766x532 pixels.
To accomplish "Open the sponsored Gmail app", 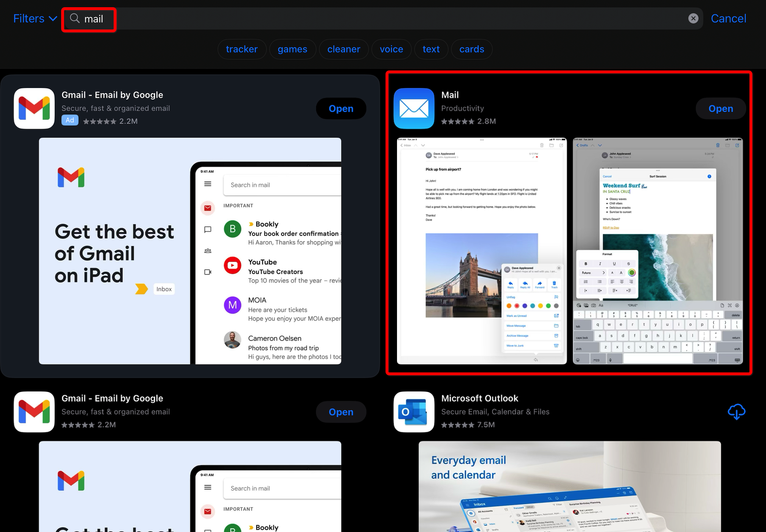I will click(341, 109).
